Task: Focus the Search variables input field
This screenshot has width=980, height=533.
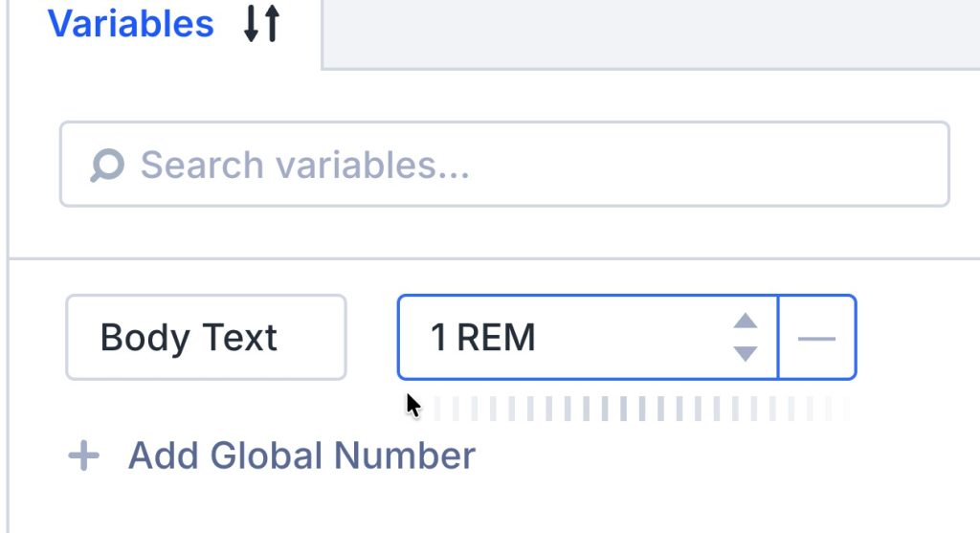Action: click(536, 165)
